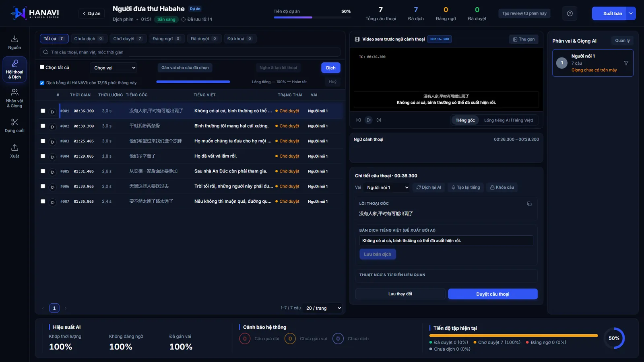Go to next page arrow in pagination

66,308
